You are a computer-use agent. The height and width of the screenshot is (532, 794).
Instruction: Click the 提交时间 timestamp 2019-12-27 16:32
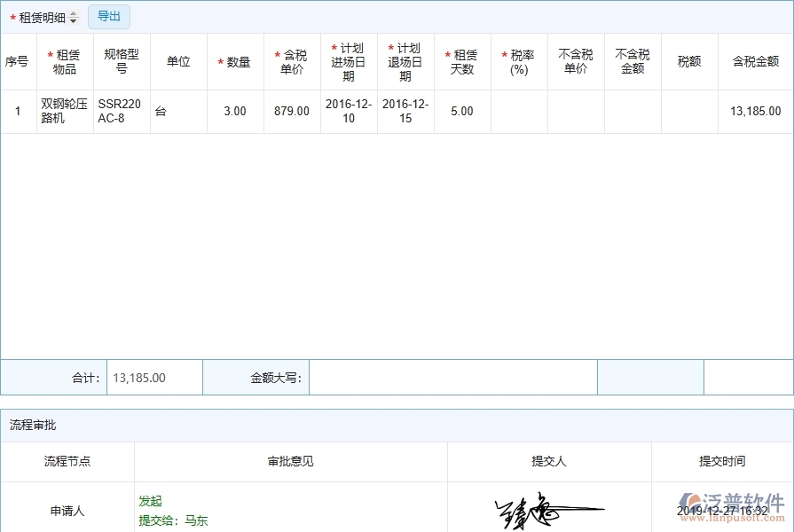click(720, 511)
